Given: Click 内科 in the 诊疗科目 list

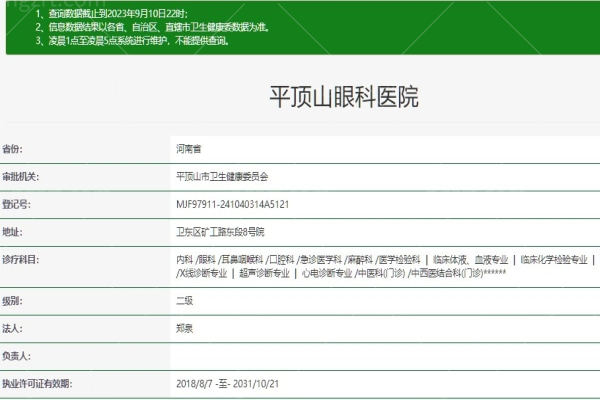Looking at the screenshot, I should coord(184,259).
